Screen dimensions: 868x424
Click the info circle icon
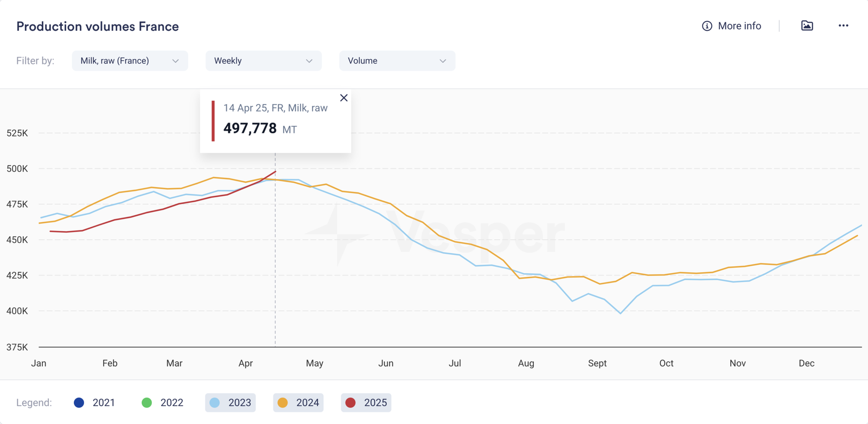(707, 26)
